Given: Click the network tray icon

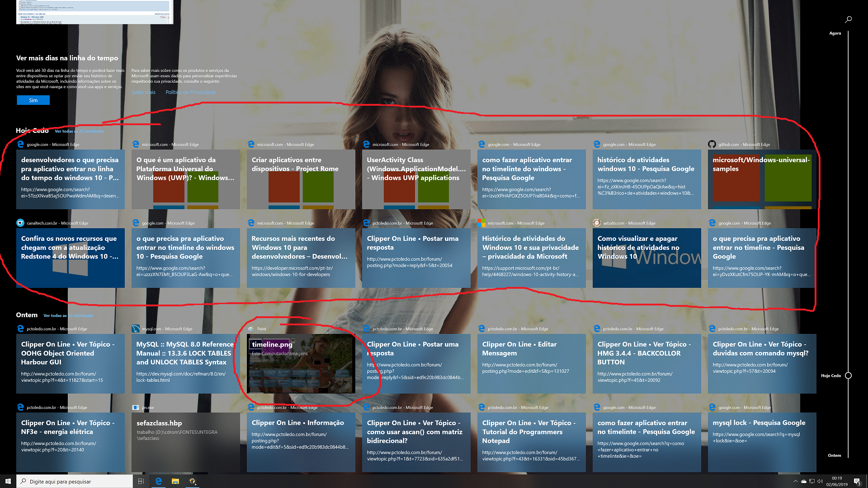Looking at the screenshot, I should click(812, 481).
